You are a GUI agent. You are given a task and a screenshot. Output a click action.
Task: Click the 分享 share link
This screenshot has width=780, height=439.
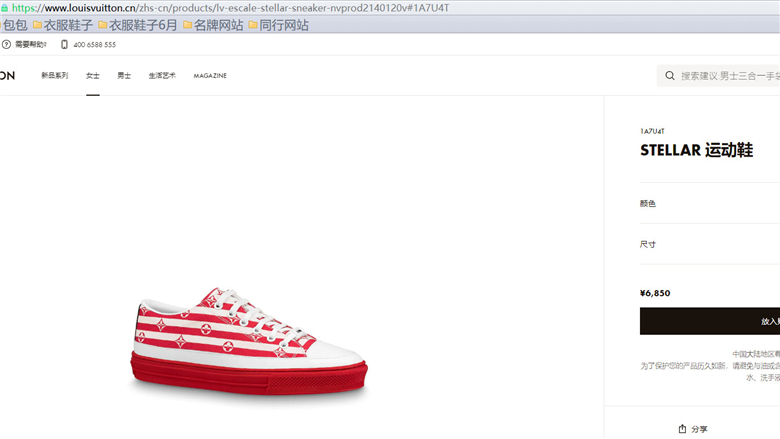coord(699,429)
